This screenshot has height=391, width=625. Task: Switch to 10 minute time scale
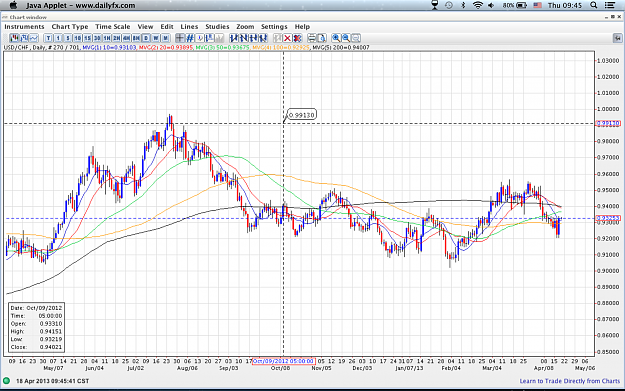click(x=77, y=38)
